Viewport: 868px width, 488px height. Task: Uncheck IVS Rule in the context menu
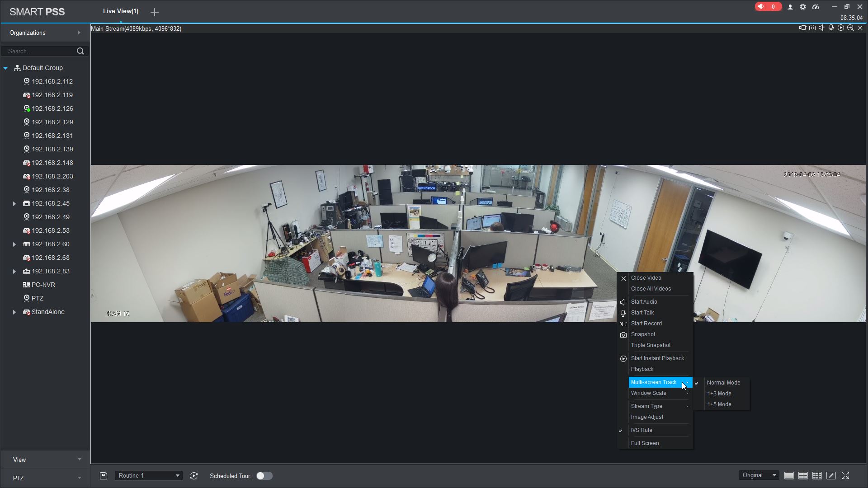point(642,430)
